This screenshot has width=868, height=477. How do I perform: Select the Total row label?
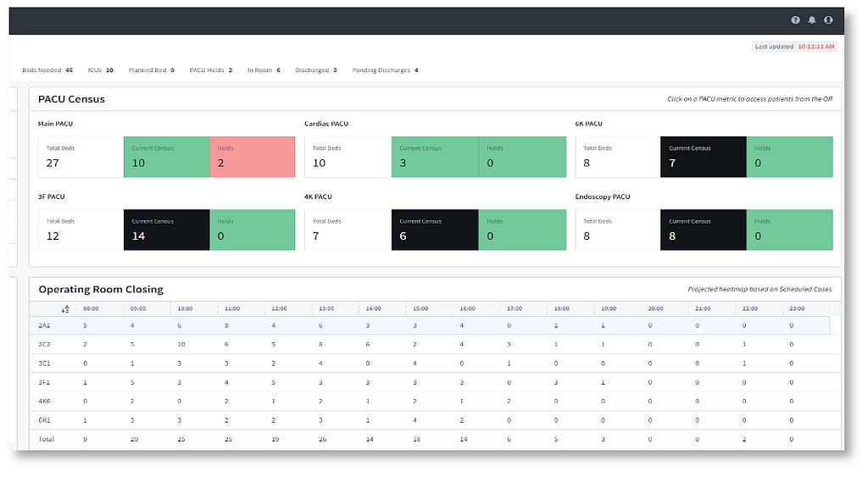pyautogui.click(x=47, y=439)
